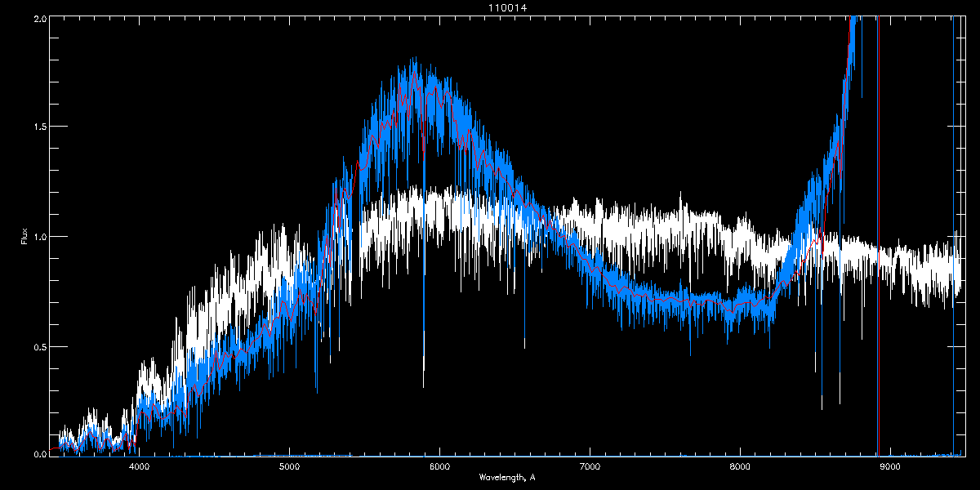Select the 1.5 flux tick label
Screen dimensions: 980x490
[39, 127]
